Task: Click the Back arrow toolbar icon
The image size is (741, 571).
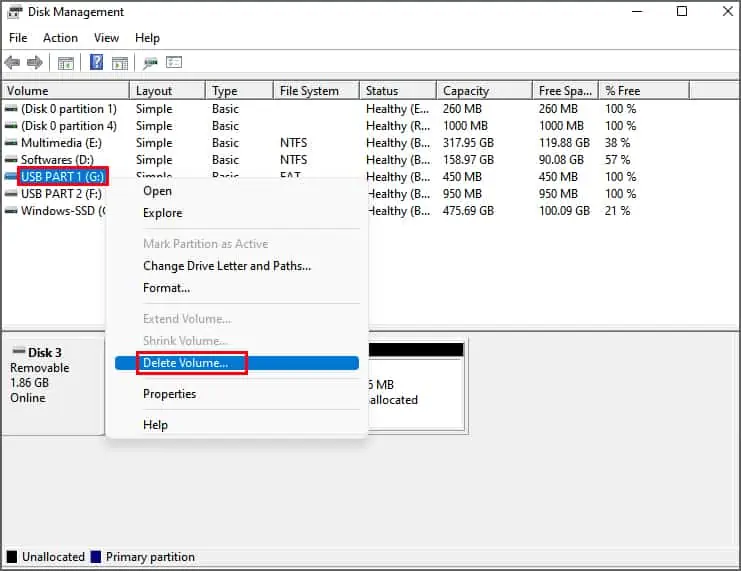Action: 13,63
